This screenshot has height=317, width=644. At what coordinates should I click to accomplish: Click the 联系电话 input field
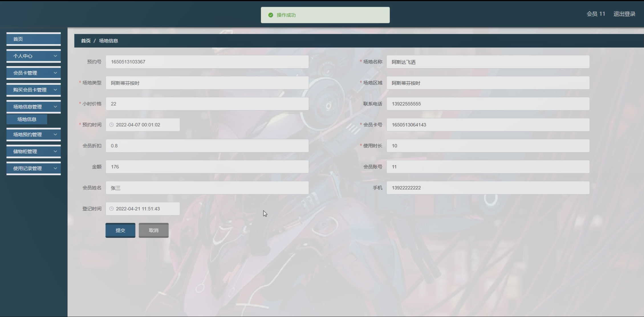click(487, 104)
